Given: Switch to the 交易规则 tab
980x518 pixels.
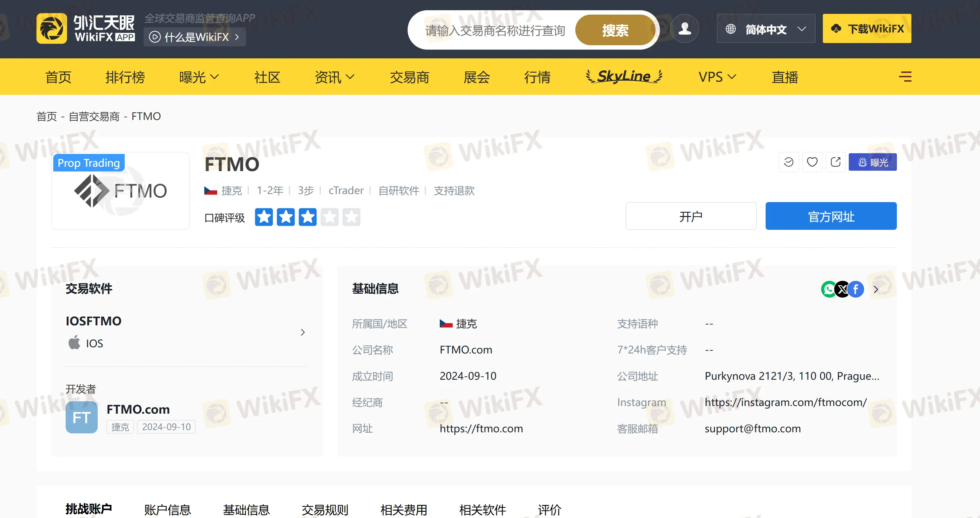Looking at the screenshot, I should click(325, 509).
